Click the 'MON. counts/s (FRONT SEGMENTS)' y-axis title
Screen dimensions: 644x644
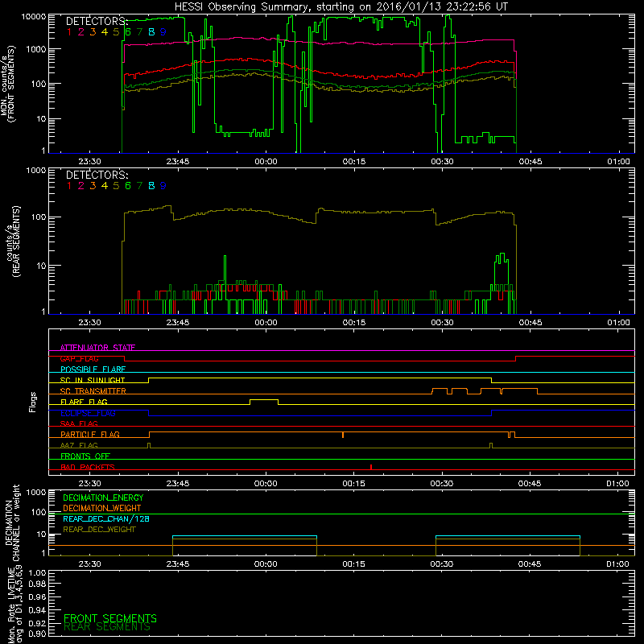[x=8, y=84]
